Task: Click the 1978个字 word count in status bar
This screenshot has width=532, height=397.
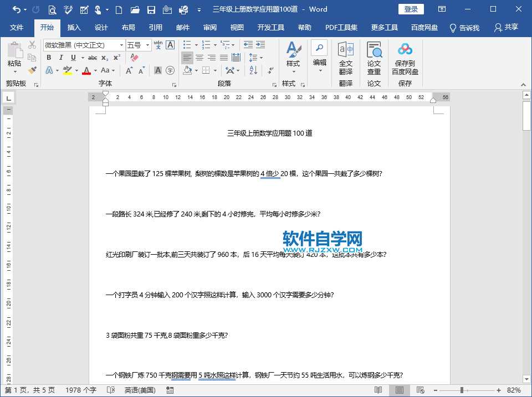Action: [80, 390]
